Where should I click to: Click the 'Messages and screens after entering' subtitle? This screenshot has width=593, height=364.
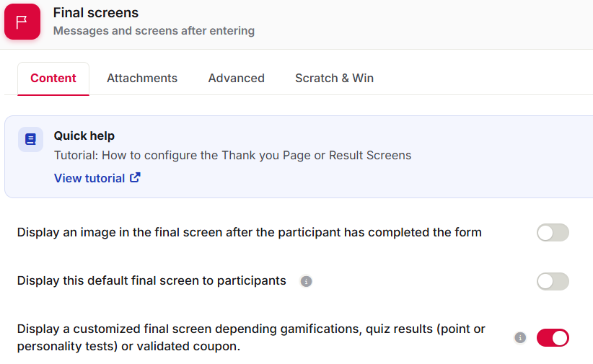tap(154, 30)
